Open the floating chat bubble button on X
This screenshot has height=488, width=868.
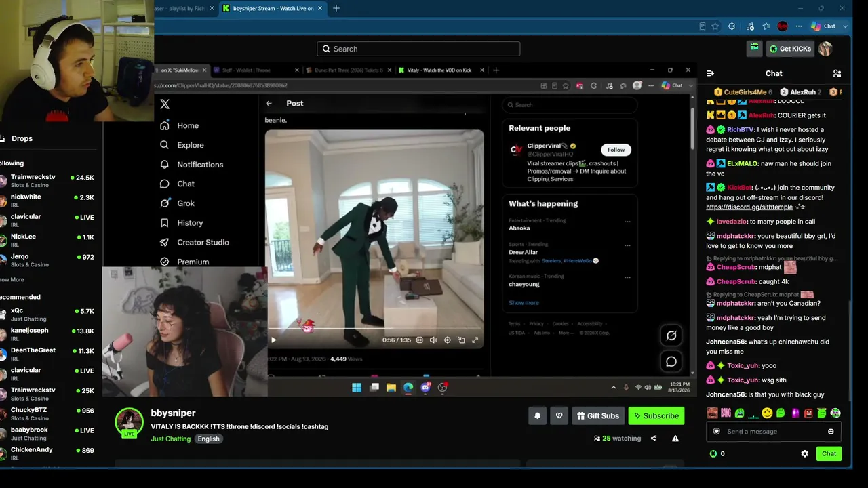tap(671, 362)
